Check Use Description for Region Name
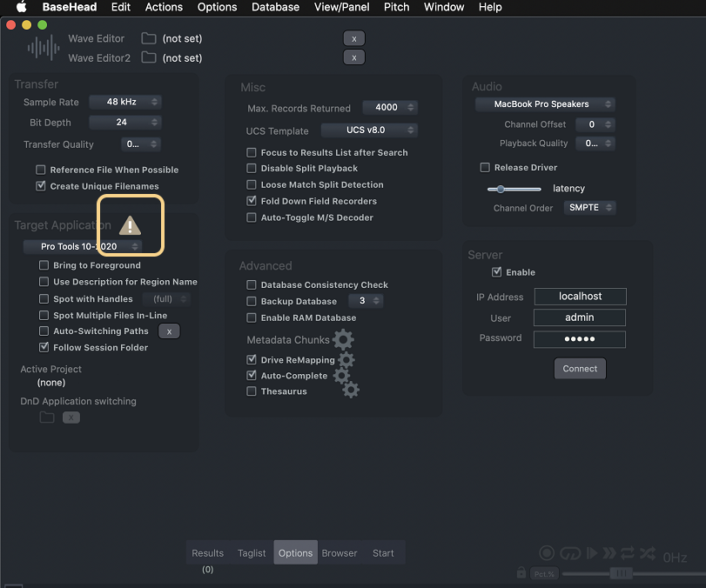The height and width of the screenshot is (588, 706). click(44, 282)
